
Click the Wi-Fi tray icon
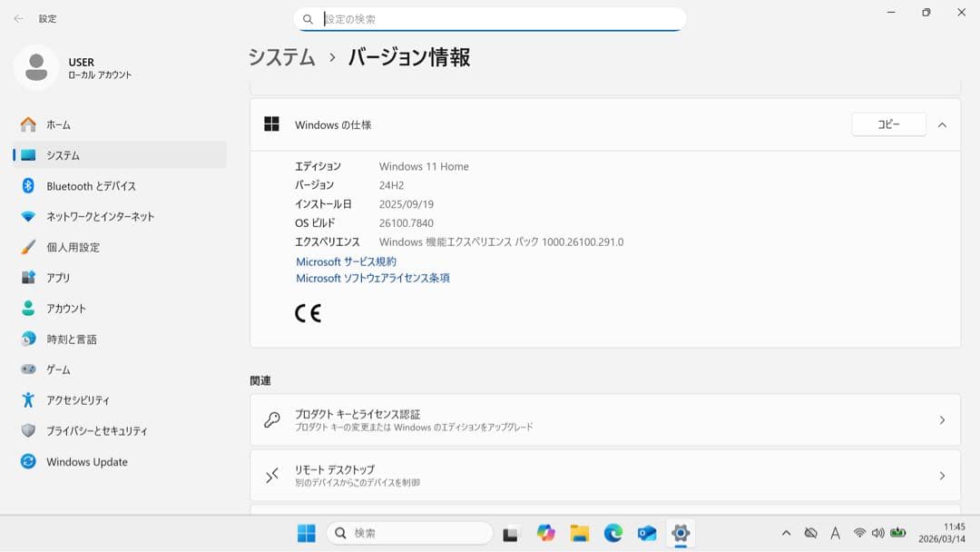point(860,533)
